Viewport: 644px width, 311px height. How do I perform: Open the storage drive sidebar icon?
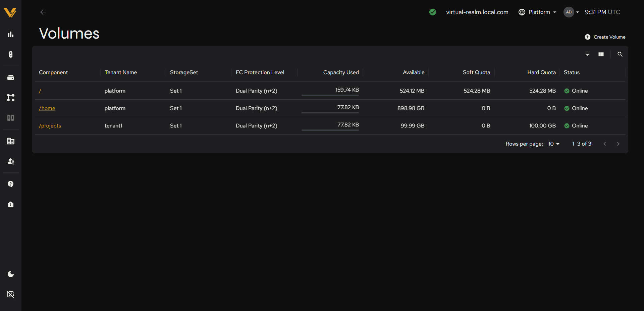point(11,77)
